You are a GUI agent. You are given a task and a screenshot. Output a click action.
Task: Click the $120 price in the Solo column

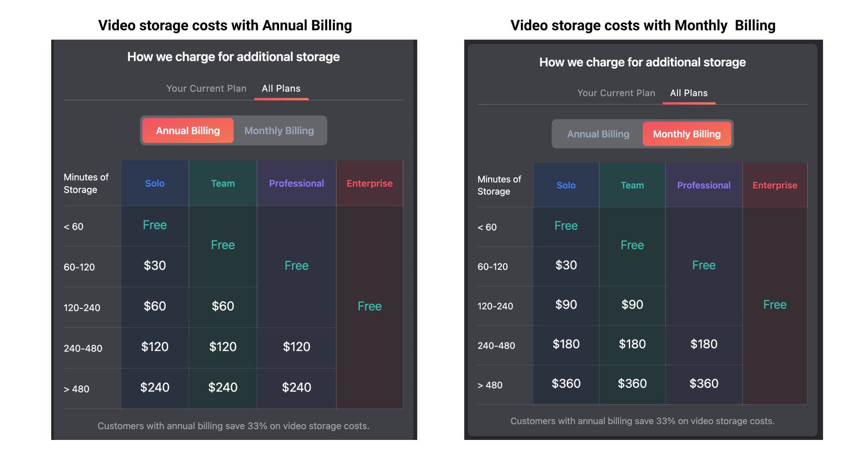pos(155,347)
